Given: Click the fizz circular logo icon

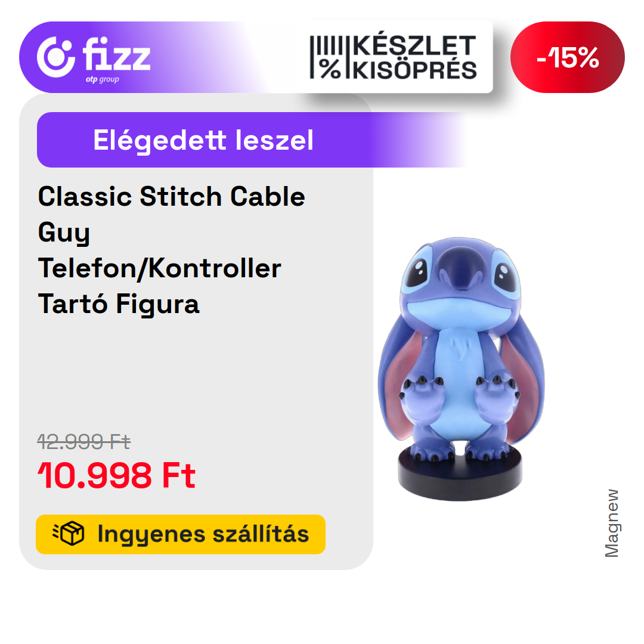Looking at the screenshot, I should 56,57.
